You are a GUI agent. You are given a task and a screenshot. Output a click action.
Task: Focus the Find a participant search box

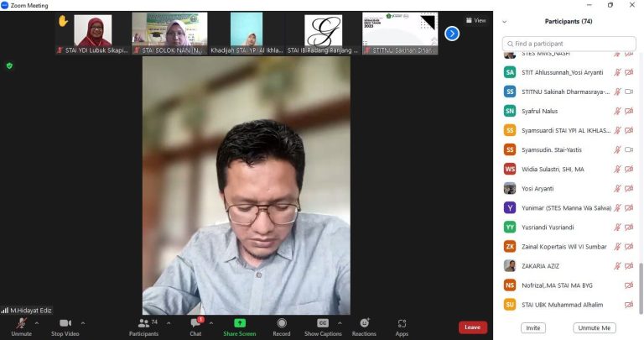click(x=569, y=44)
